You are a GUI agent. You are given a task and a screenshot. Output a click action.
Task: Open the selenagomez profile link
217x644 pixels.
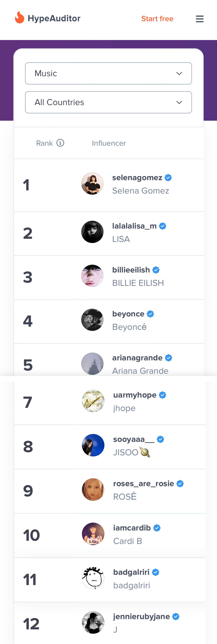(x=137, y=178)
